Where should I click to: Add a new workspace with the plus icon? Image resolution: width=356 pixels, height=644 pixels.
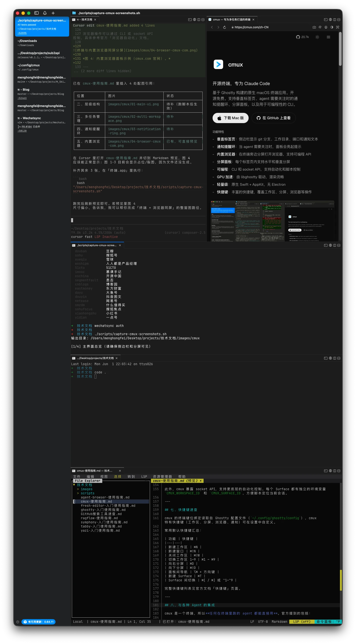point(53,13)
